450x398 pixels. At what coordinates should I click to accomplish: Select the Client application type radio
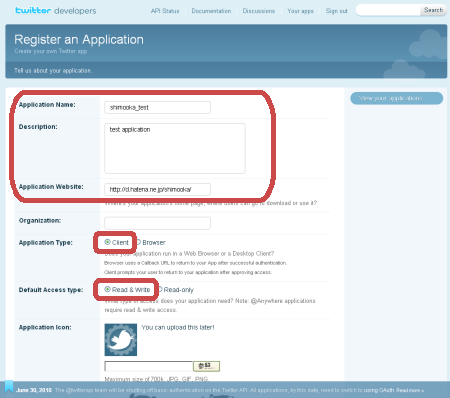tap(107, 242)
